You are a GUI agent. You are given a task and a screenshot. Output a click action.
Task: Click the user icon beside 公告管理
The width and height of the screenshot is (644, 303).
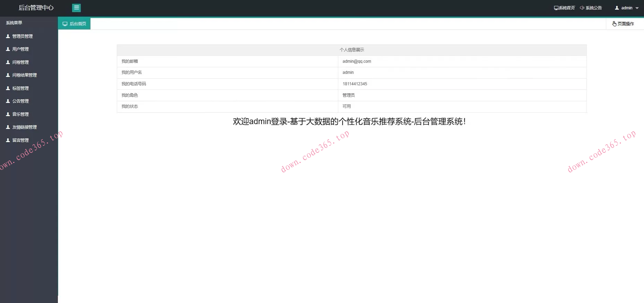coord(8,101)
